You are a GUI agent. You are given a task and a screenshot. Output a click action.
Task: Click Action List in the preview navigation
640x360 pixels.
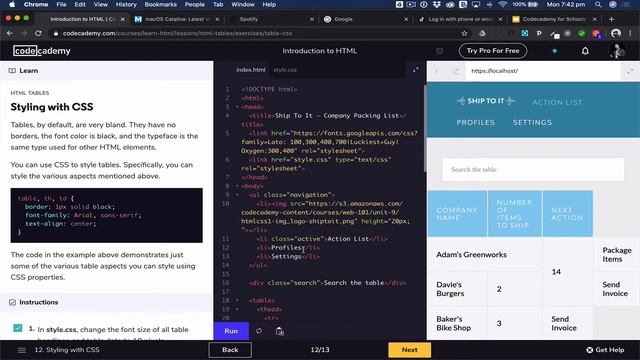(x=557, y=102)
